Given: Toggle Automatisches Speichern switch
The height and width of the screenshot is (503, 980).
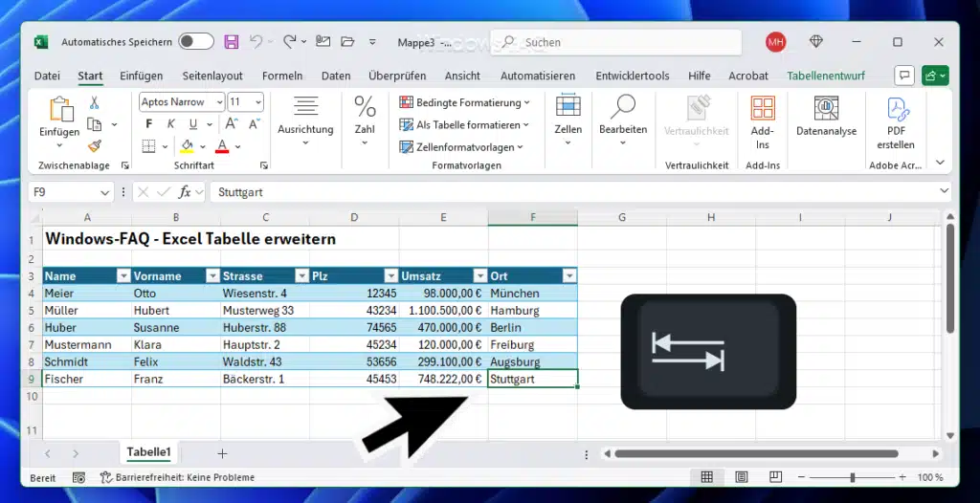Looking at the screenshot, I should pyautogui.click(x=196, y=42).
